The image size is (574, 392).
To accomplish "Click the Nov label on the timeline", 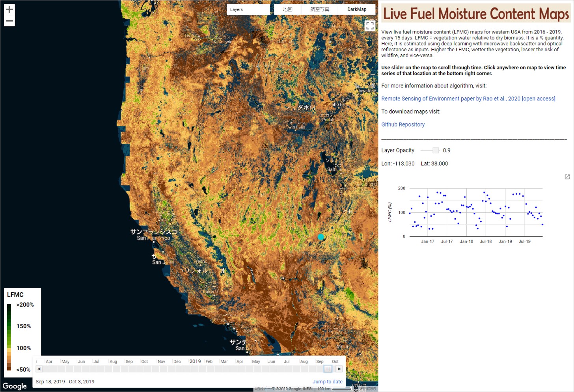I will coord(161,362).
